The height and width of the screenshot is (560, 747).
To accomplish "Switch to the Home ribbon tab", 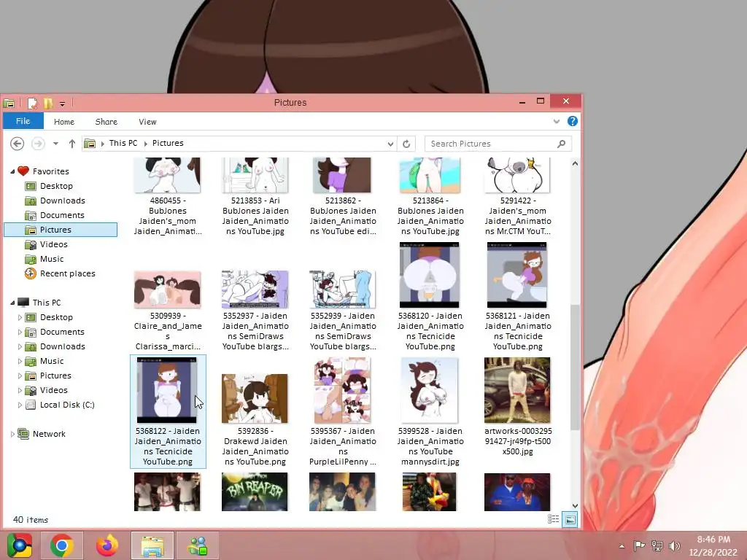I will pos(64,122).
